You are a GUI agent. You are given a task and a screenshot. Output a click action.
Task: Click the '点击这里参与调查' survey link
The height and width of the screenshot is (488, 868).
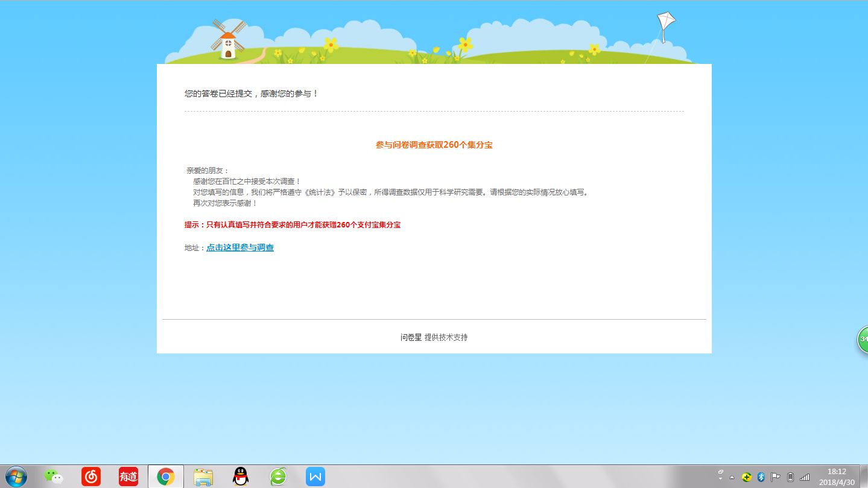tap(240, 248)
